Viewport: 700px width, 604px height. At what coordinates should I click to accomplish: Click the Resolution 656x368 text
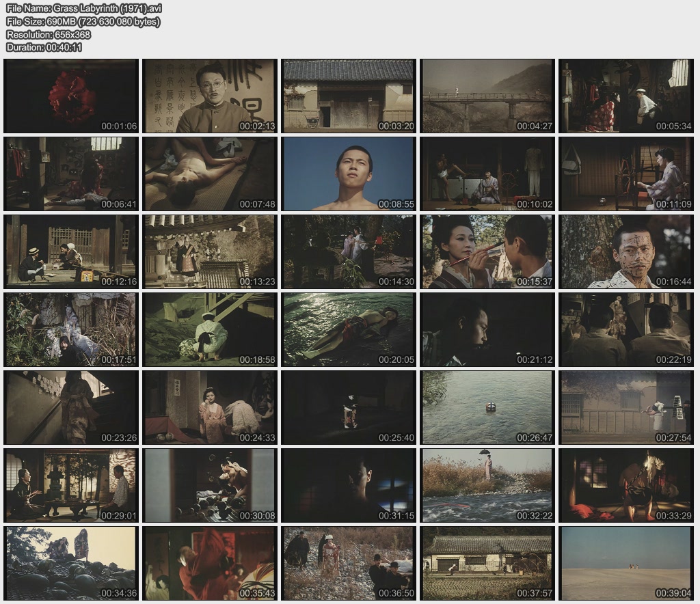pyautogui.click(x=48, y=34)
